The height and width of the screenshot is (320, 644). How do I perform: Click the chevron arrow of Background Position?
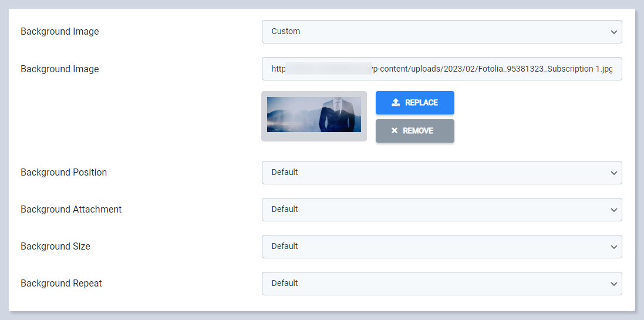tap(613, 173)
